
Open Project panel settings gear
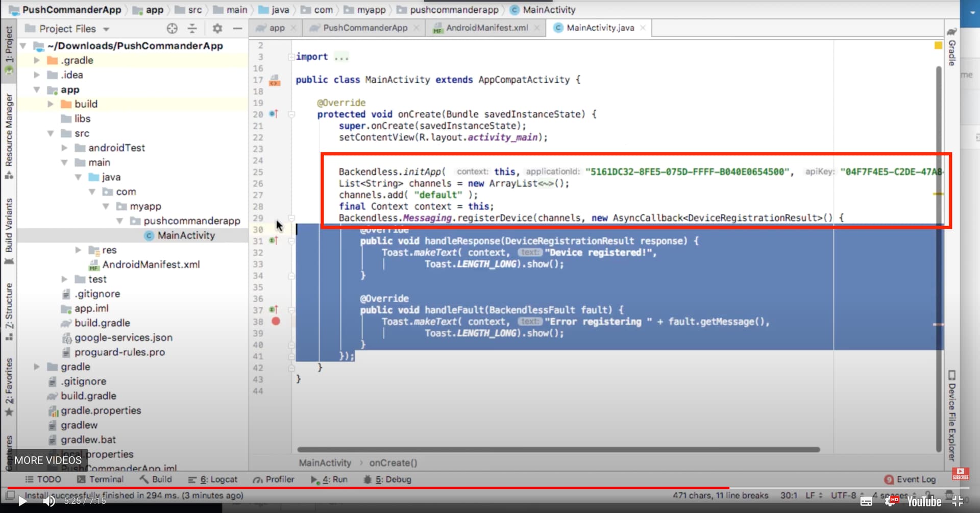click(217, 29)
